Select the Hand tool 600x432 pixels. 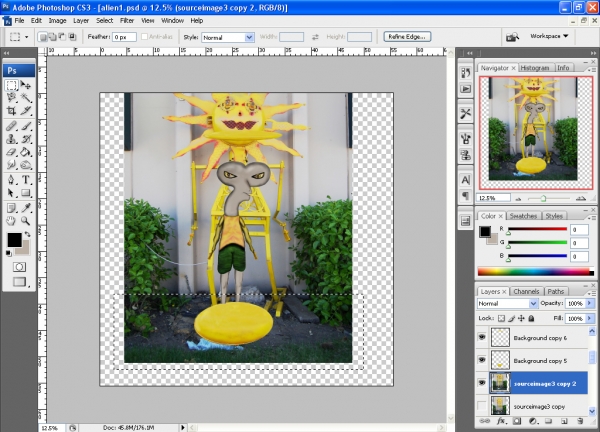click(11, 221)
